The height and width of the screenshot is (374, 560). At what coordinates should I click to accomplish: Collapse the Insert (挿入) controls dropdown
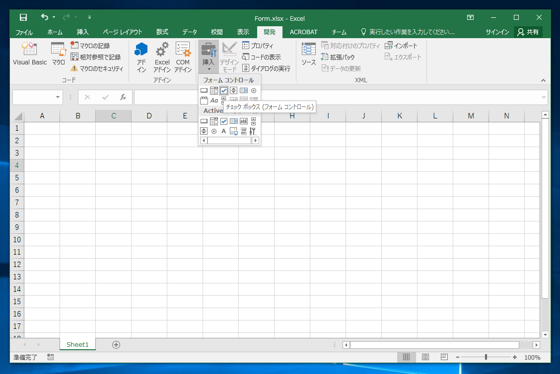click(x=209, y=56)
